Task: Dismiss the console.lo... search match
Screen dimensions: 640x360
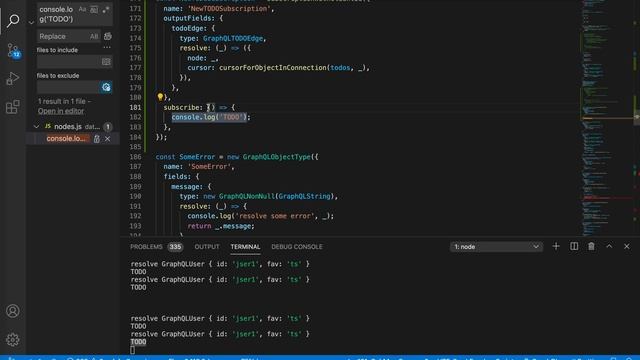Action: 107,139
